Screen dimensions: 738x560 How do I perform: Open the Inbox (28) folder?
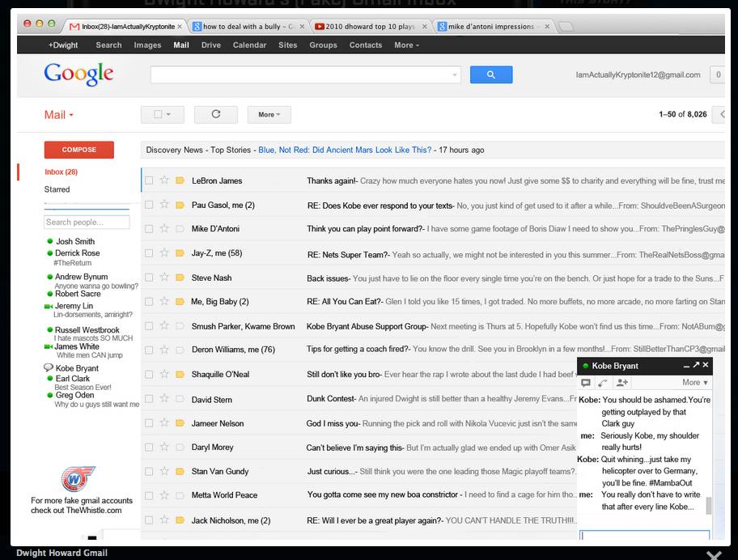click(x=61, y=172)
